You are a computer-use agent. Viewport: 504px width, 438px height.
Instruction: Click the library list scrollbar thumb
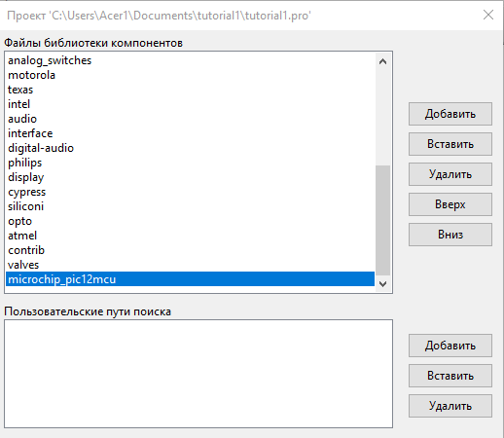click(382, 220)
